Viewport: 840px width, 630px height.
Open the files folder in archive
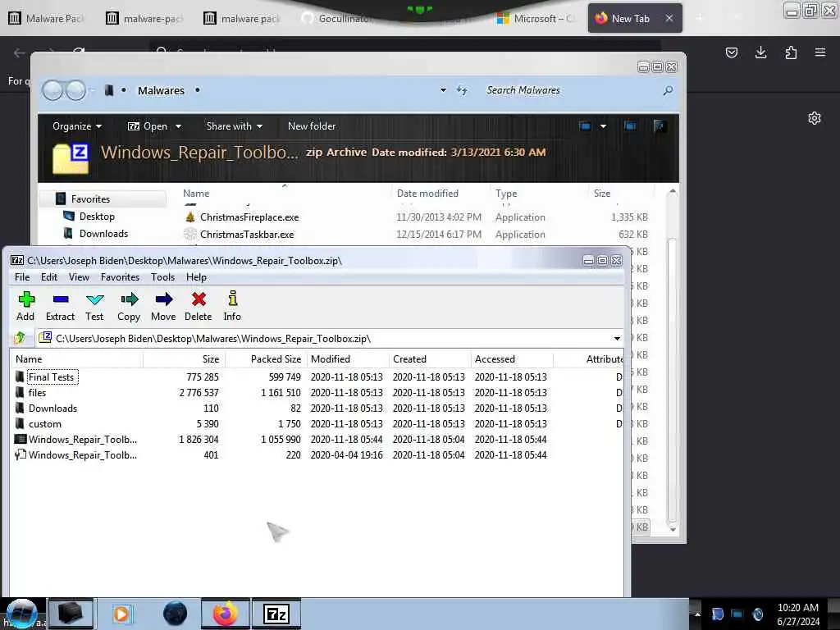tap(37, 393)
